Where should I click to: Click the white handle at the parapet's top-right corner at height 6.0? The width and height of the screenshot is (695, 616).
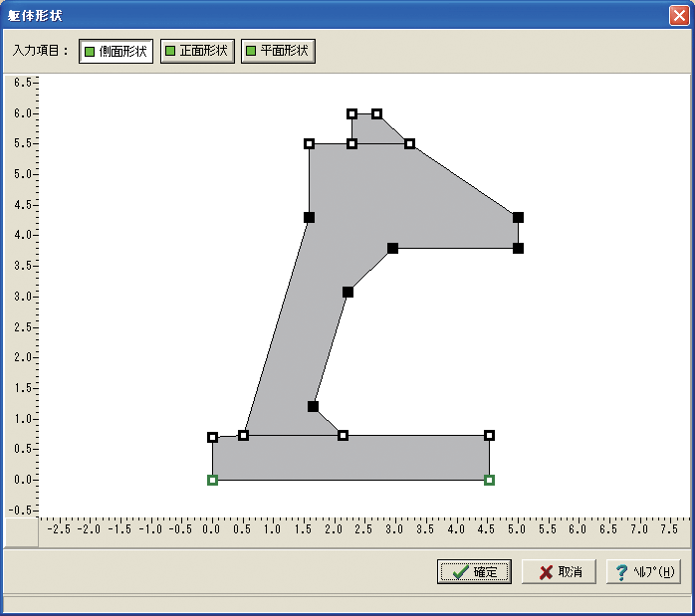pyautogui.click(x=376, y=113)
